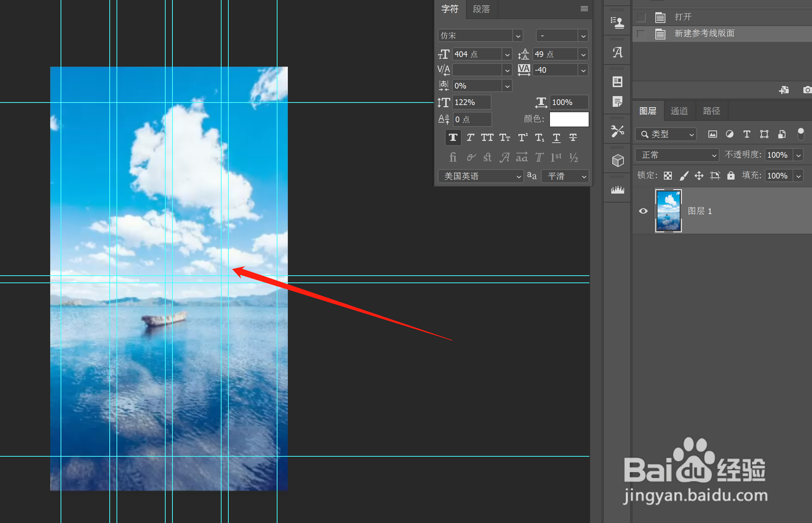Screen dimensions: 812x523
Task: Hide layer 图层 1 visibility eye
Action: click(643, 211)
